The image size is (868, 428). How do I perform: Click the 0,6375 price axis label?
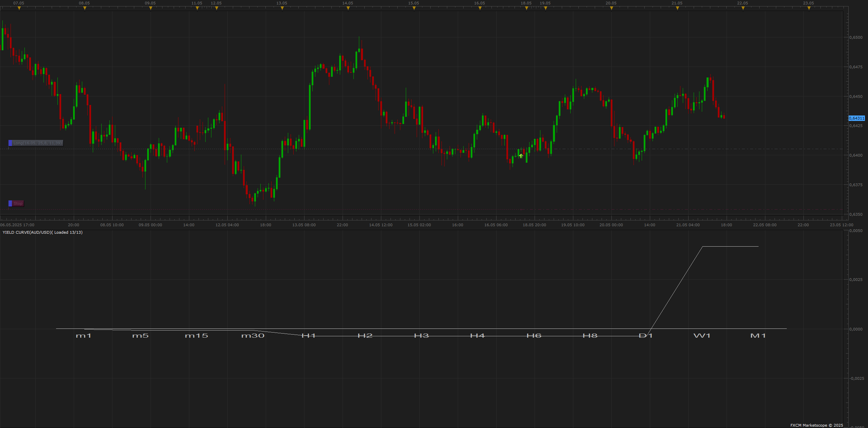pyautogui.click(x=856, y=185)
